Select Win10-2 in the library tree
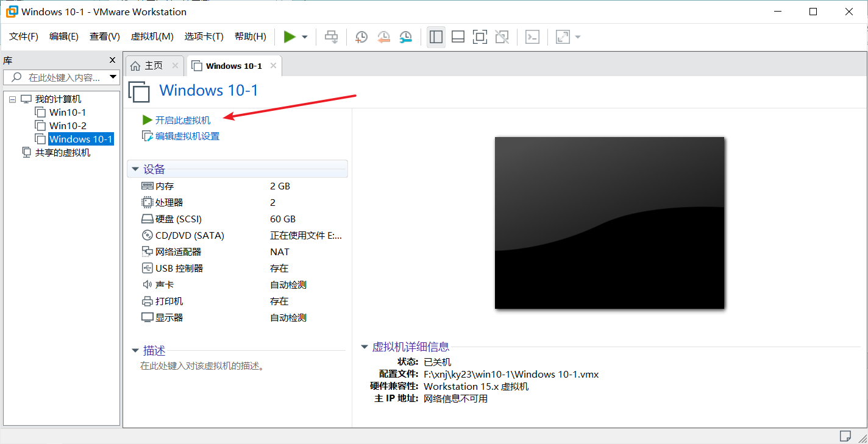 pyautogui.click(x=68, y=125)
